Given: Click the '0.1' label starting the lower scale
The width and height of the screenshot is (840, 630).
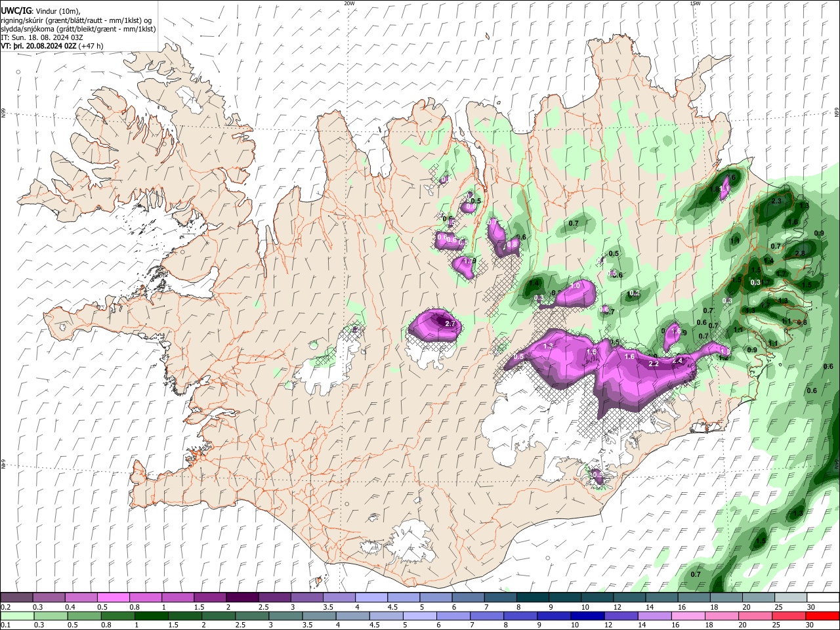Looking at the screenshot, I should 5,625.
